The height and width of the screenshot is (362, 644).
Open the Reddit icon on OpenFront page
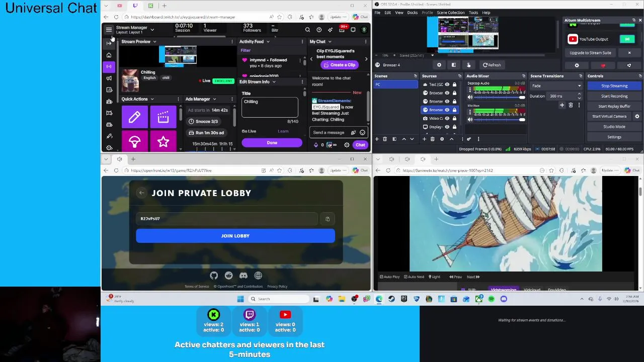(x=228, y=276)
